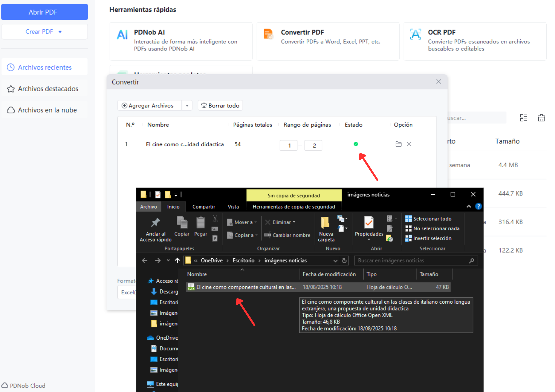Open the quick access toolbar dropdown

[176, 195]
